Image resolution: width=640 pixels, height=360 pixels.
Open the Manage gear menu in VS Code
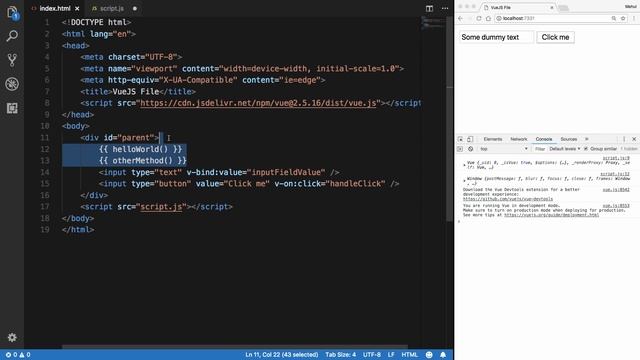[12, 338]
